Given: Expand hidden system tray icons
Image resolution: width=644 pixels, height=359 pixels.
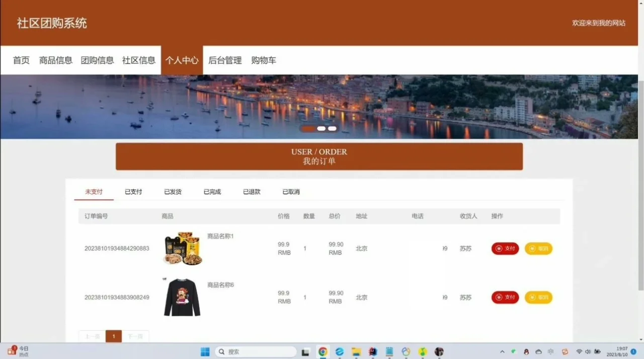Looking at the screenshot, I should (x=502, y=351).
